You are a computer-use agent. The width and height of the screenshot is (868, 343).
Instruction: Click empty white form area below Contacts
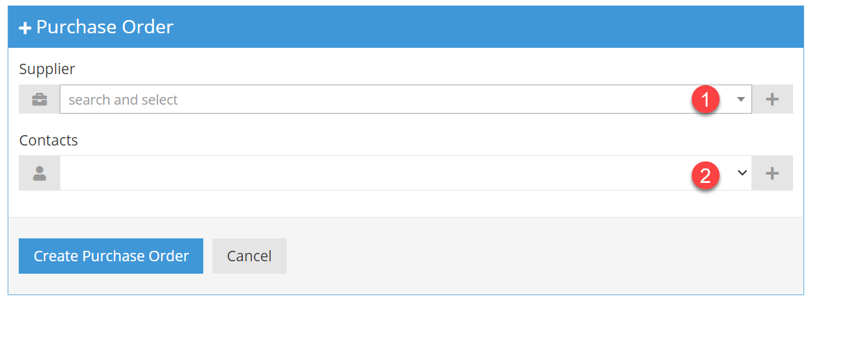[x=406, y=204]
